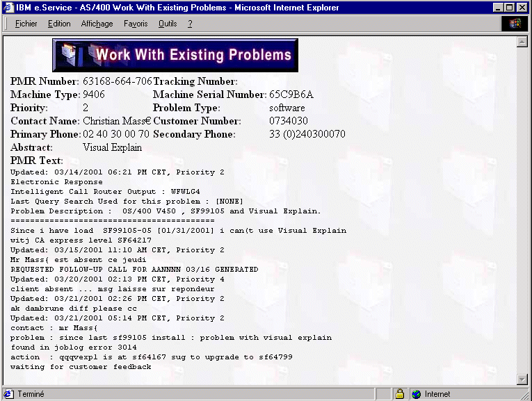Click the Windows logo throbber icon

point(515,24)
